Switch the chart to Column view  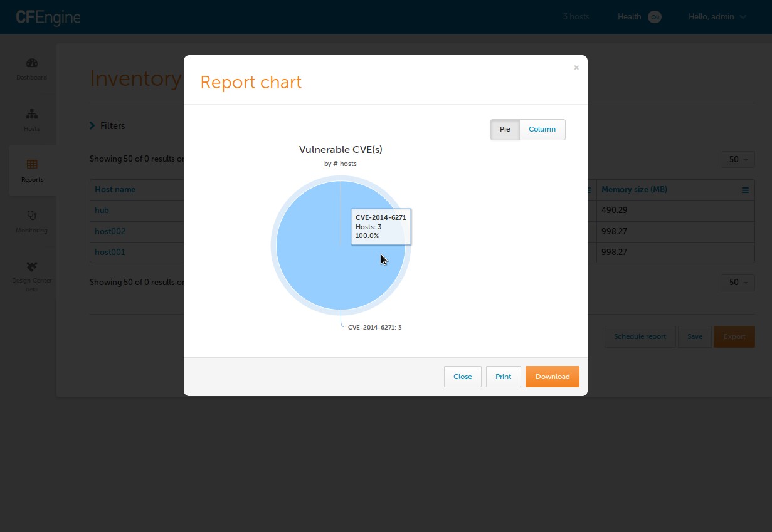pyautogui.click(x=542, y=129)
